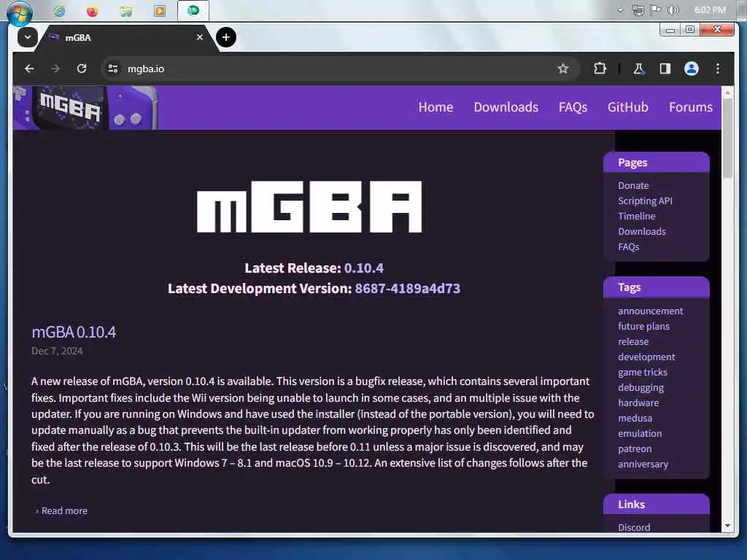
Task: Open Downloads in site navigation
Action: (x=506, y=107)
